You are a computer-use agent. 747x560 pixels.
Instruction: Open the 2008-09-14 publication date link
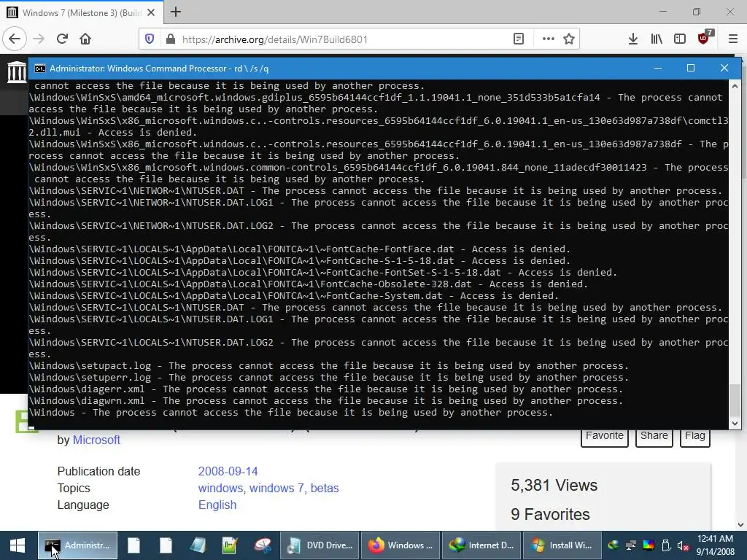(228, 472)
